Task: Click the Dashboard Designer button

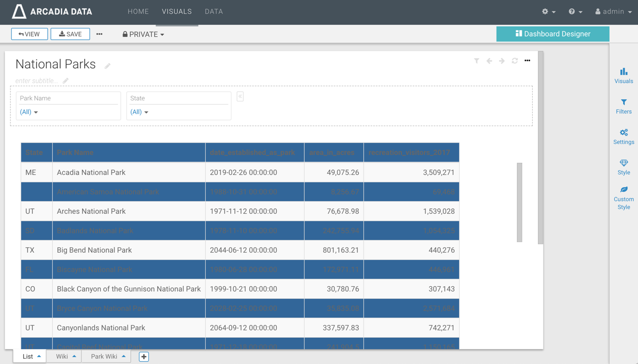Action: tap(553, 34)
